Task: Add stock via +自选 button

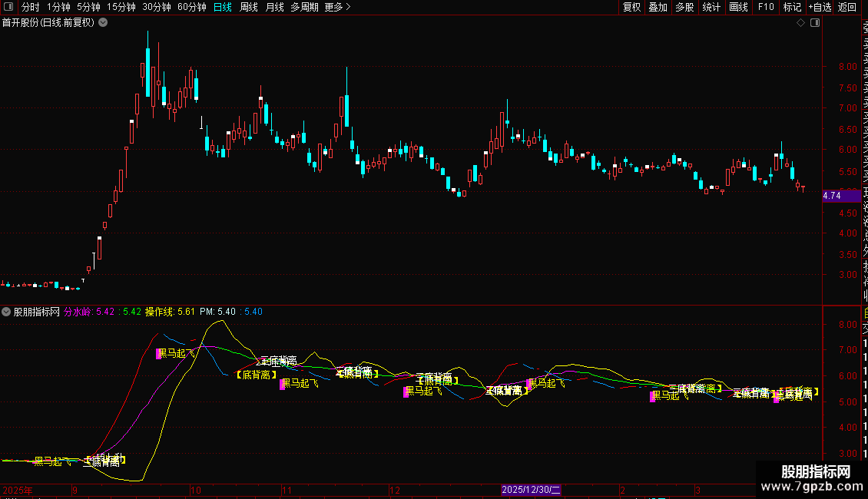Action: [820, 7]
